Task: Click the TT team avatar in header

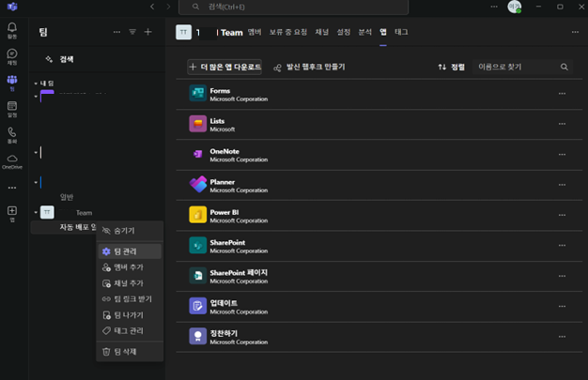Action: point(184,32)
